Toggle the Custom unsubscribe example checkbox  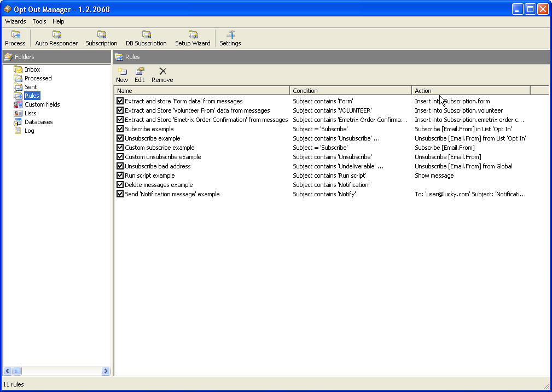(x=120, y=157)
